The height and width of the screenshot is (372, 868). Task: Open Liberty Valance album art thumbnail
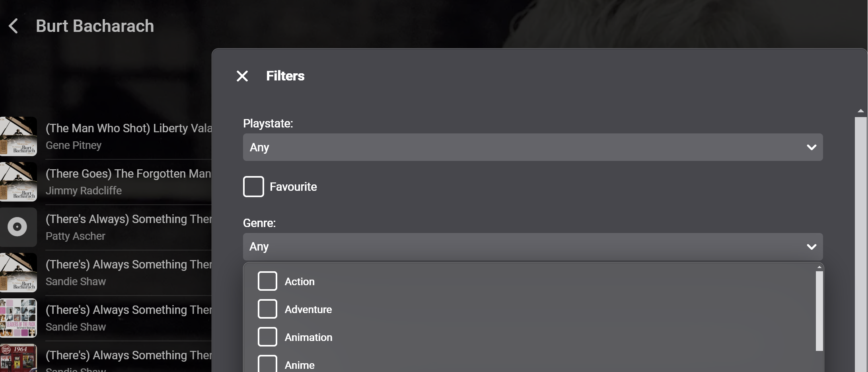[18, 136]
